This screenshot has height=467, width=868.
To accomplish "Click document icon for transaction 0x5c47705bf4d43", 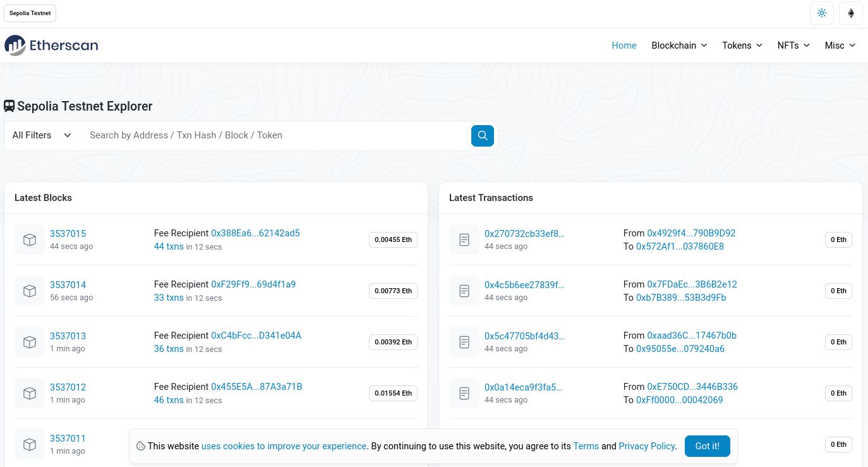I will coord(464,342).
